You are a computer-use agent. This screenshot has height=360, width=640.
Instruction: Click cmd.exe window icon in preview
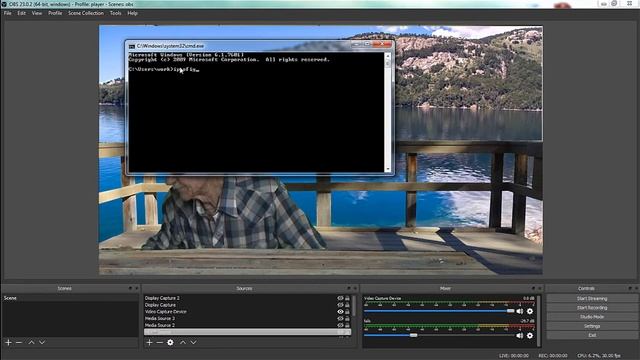(x=132, y=46)
